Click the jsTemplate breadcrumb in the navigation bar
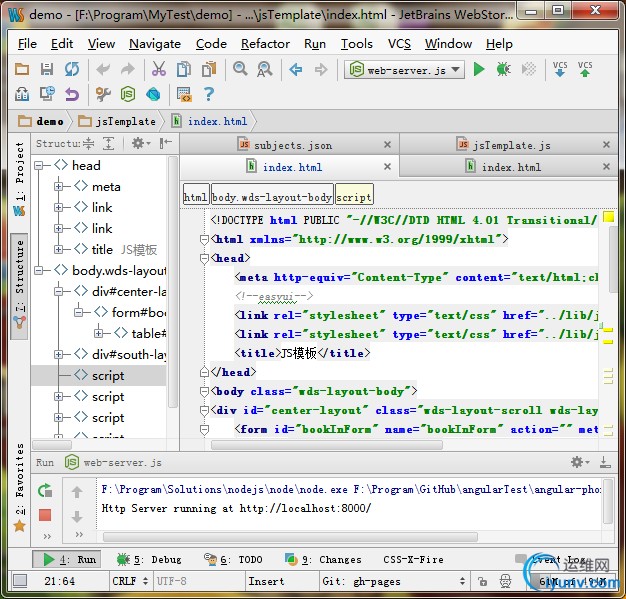The height and width of the screenshot is (599, 626). [117, 121]
